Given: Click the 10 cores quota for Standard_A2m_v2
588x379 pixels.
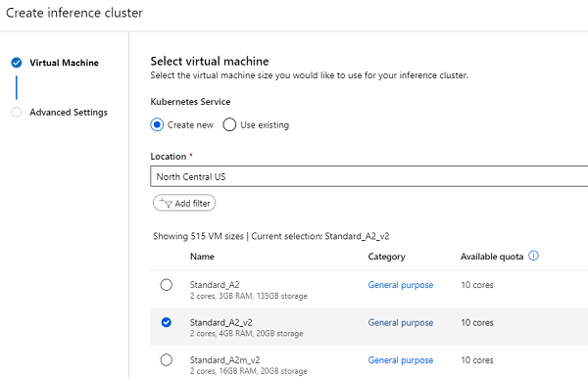Looking at the screenshot, I should pos(477,360).
